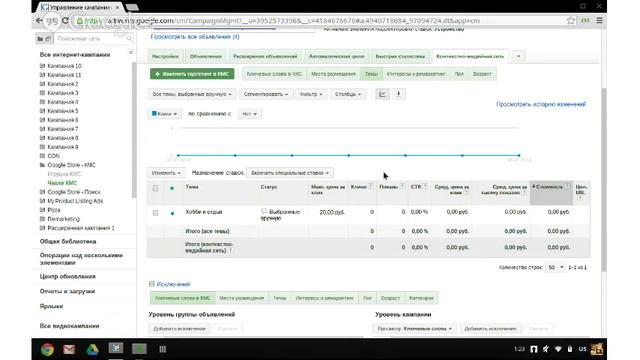This screenshot has width=640, height=360.
Task: Select the Места размещения sub-tab in the top row
Action: click(x=333, y=74)
